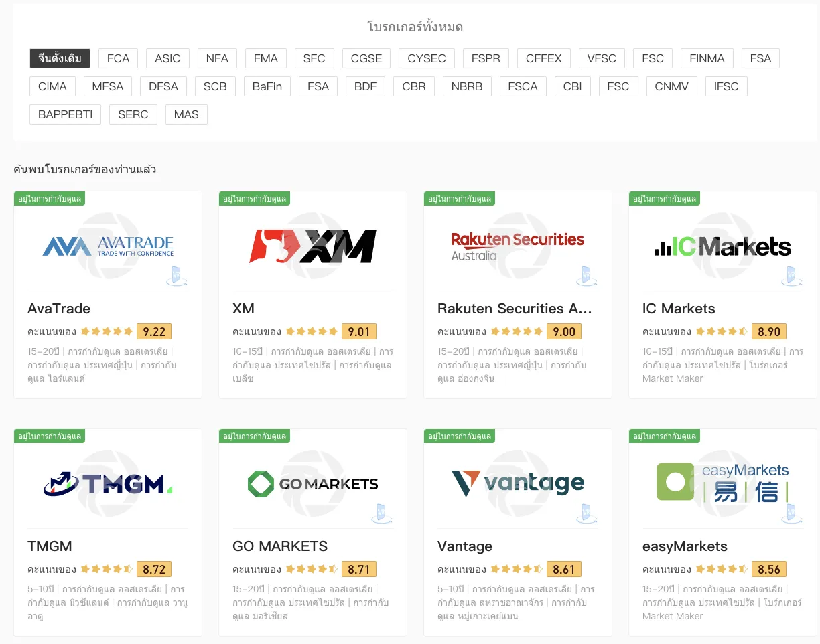Select the CIMA filter tag
This screenshot has height=644, width=820.
click(x=52, y=86)
